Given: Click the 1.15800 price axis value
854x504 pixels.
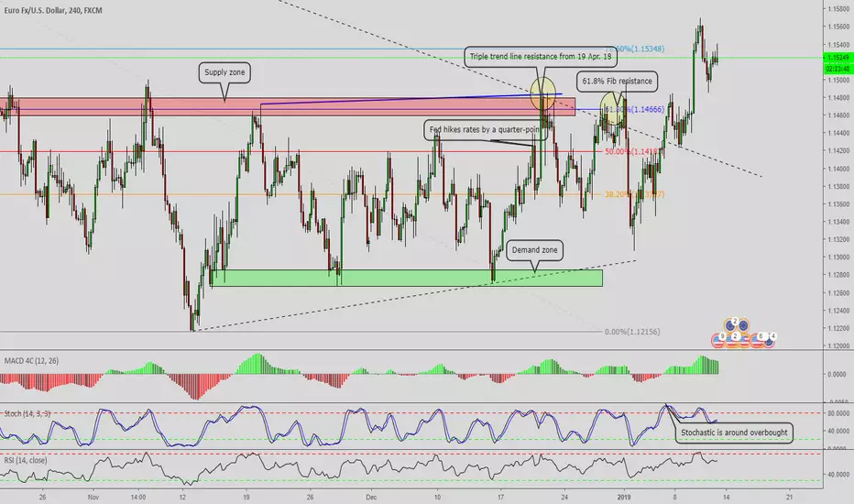Looking at the screenshot, I should pos(838,9).
